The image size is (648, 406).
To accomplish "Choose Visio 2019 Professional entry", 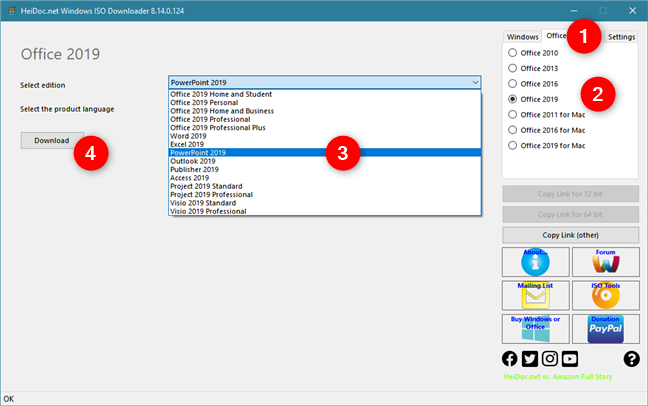I will click(325, 211).
